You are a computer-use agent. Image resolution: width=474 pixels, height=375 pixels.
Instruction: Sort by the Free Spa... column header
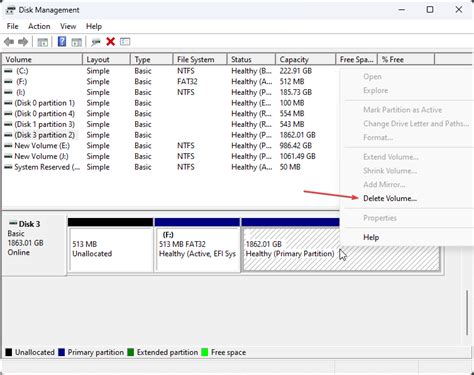356,59
